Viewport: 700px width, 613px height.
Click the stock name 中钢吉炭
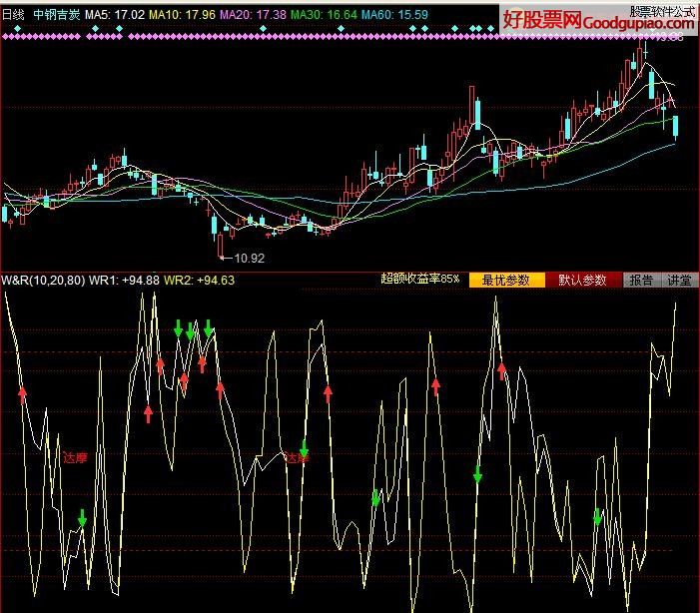coord(57,15)
